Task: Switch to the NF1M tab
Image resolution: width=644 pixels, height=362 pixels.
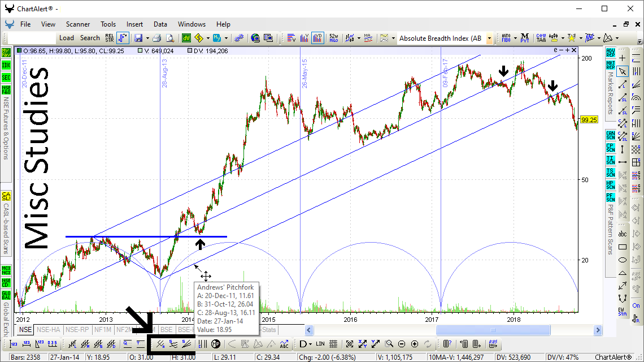Action: pyautogui.click(x=103, y=330)
